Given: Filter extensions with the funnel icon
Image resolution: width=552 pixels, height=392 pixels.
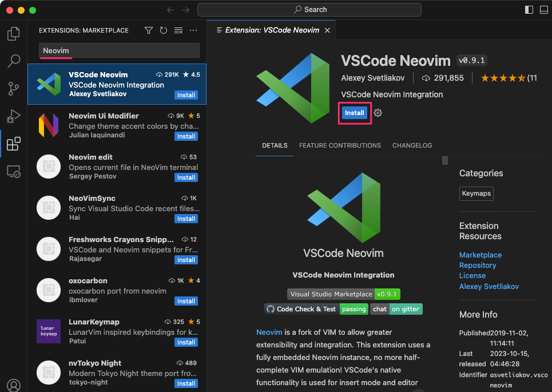Looking at the screenshot, I should click(x=149, y=30).
